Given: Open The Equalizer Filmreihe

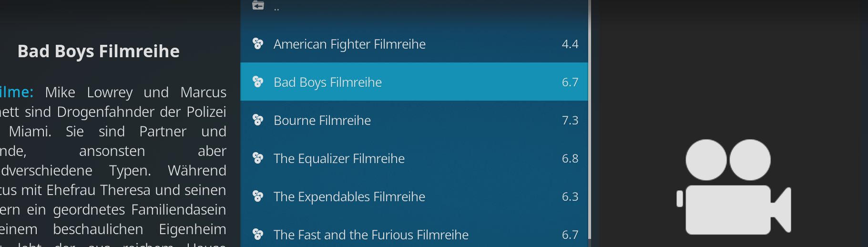Looking at the screenshot, I should click(414, 158).
